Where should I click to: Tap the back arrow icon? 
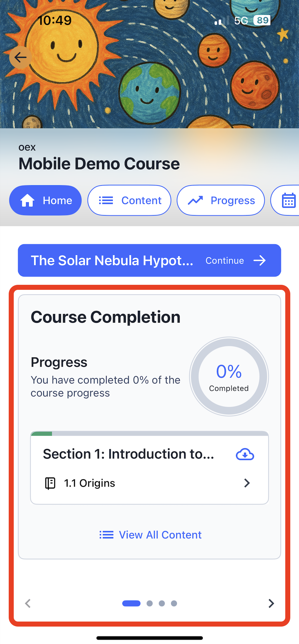(x=20, y=58)
